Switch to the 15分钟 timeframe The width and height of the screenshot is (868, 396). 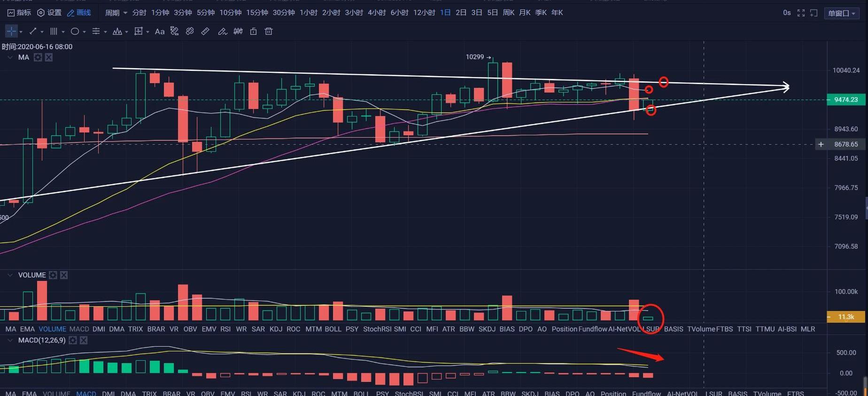(257, 13)
